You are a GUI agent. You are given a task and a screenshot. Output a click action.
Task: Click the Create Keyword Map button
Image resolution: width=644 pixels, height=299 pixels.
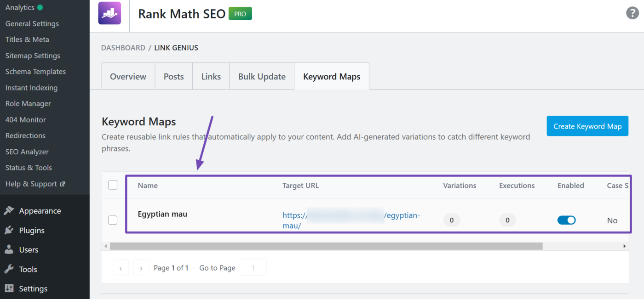[587, 126]
